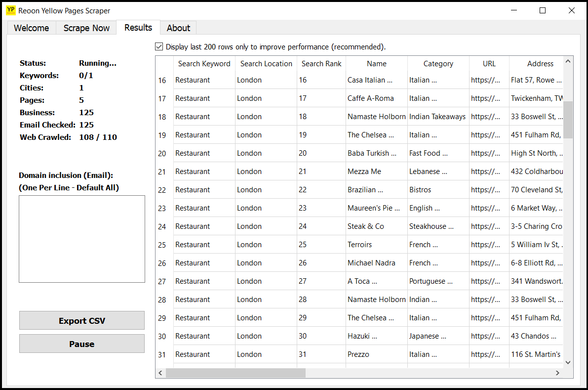Click 'Namaste Holborn' in row 28

(x=377, y=300)
